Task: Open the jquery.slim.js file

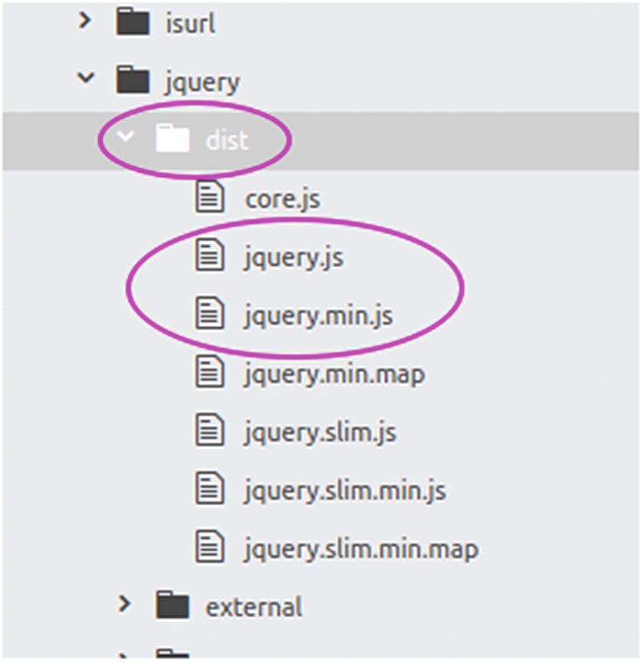Action: click(320, 433)
